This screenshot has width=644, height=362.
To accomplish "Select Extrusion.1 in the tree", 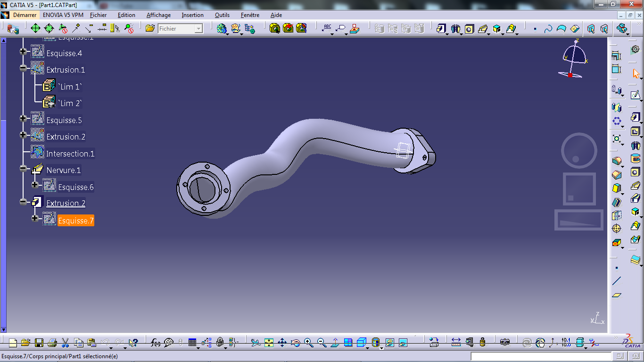I will coord(66,70).
